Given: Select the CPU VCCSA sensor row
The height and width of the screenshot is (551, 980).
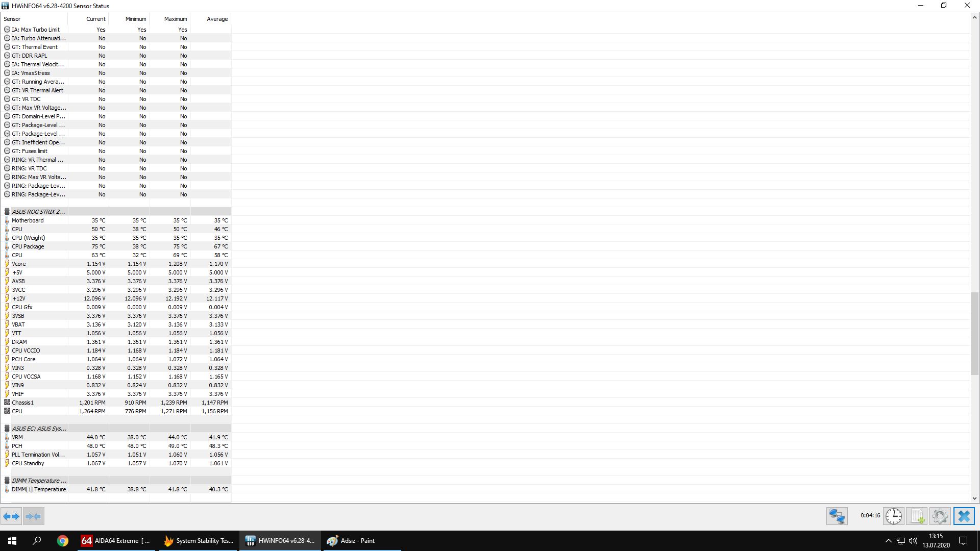Looking at the screenshot, I should 116,377.
